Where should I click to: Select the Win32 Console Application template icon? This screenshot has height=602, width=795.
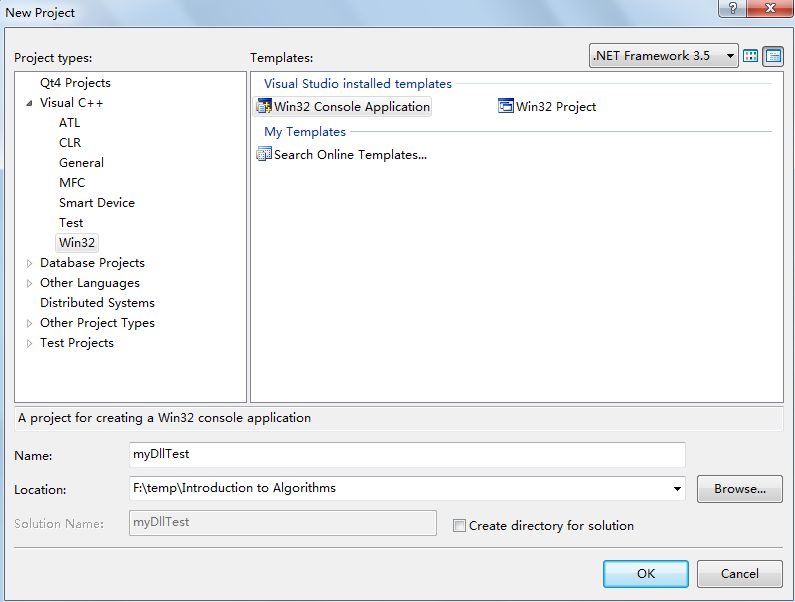(x=264, y=107)
